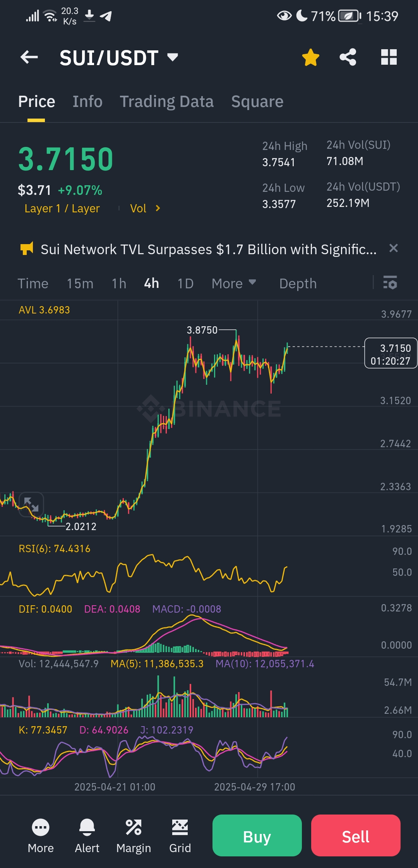
Task: Switch to the Info tab
Action: [x=87, y=102]
